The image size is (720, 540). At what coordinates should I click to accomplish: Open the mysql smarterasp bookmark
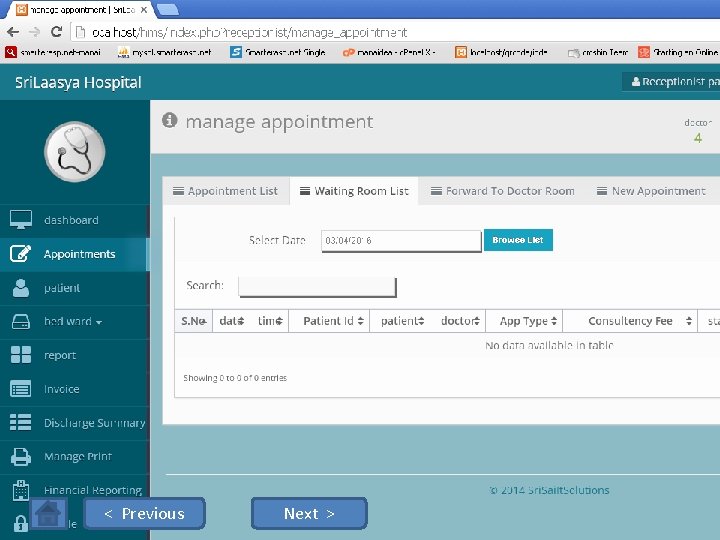click(164, 52)
